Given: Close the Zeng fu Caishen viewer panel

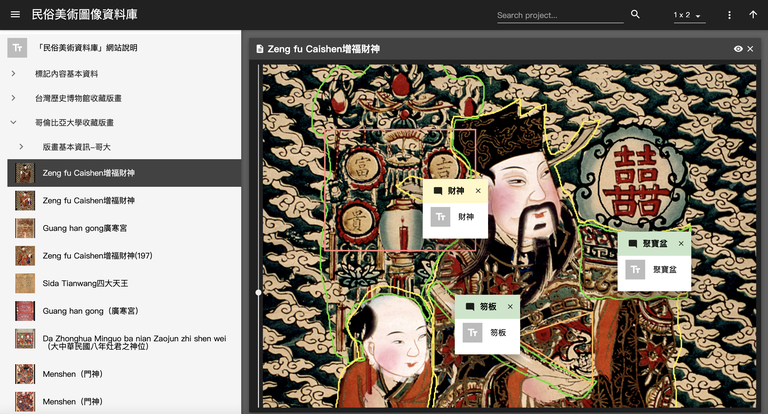Looking at the screenshot, I should 750,49.
